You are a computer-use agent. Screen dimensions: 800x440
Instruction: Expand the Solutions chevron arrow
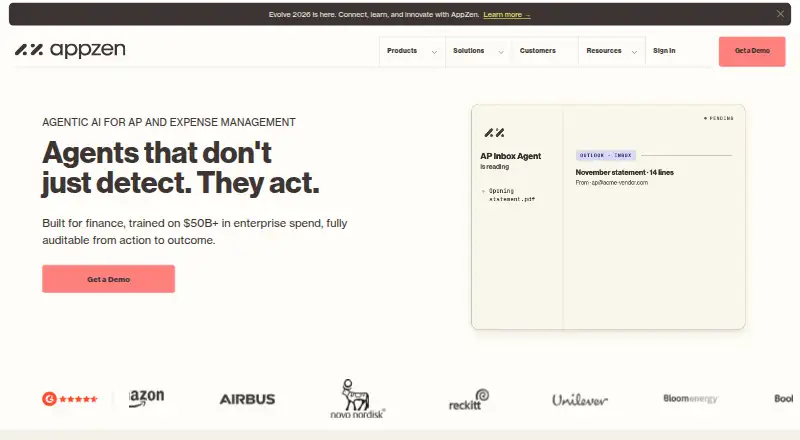click(501, 52)
